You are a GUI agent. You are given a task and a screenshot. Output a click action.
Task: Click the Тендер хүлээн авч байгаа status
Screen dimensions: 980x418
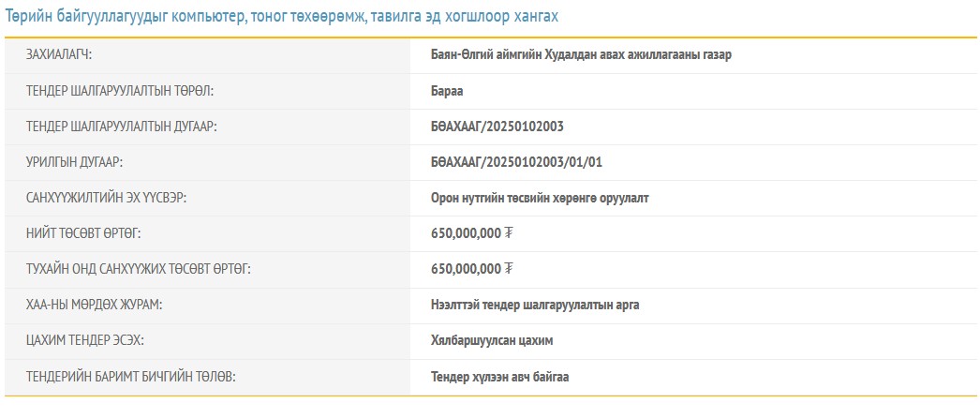click(x=499, y=377)
